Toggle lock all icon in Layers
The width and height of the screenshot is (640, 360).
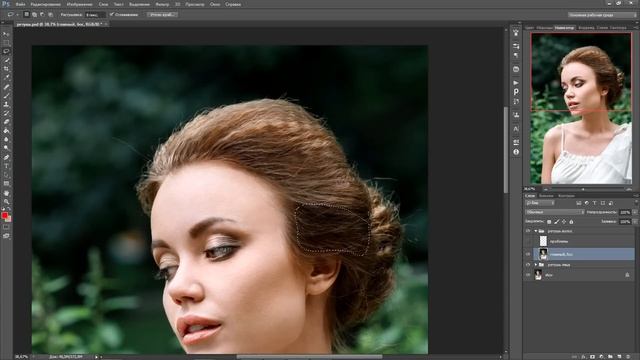coord(571,222)
